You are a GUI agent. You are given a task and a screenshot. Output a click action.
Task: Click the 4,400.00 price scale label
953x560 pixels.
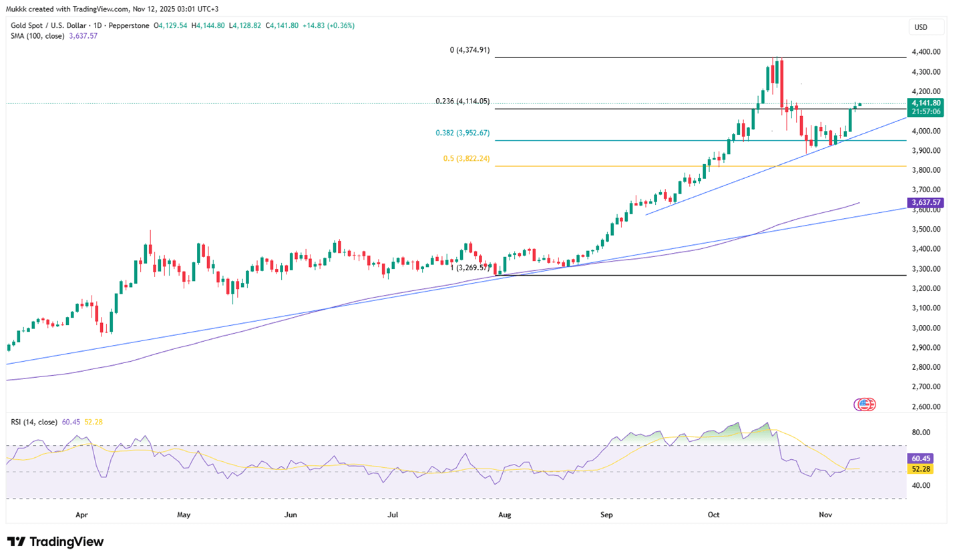tap(924, 52)
